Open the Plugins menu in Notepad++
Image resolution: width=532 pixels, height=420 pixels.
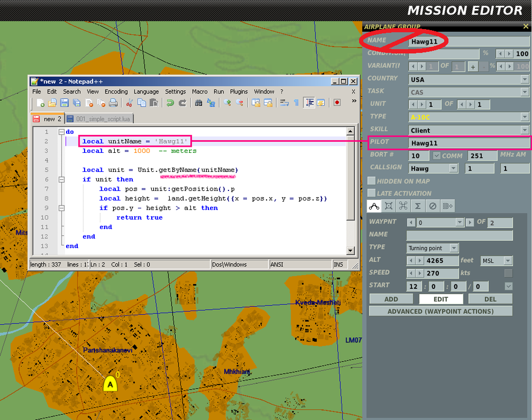[x=240, y=91]
